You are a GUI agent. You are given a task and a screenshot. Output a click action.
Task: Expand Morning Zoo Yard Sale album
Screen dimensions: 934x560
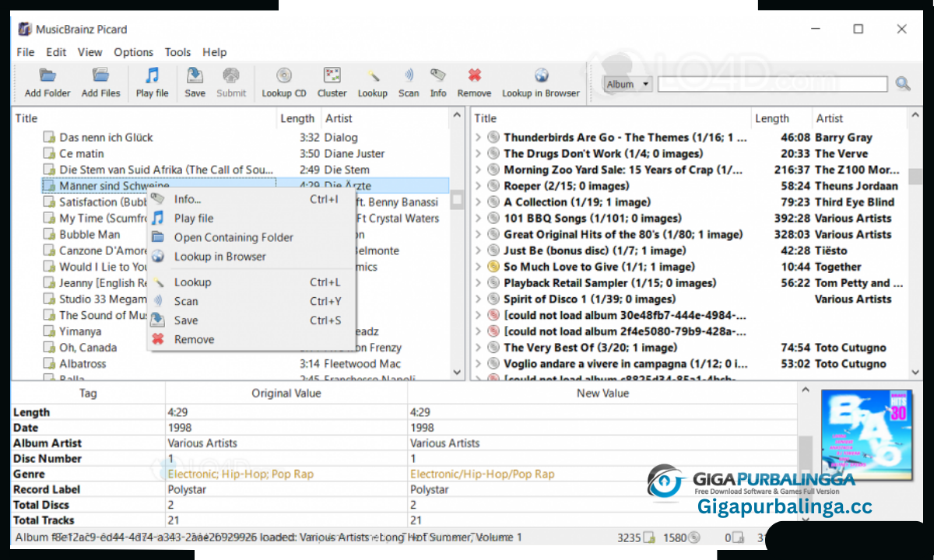click(478, 170)
